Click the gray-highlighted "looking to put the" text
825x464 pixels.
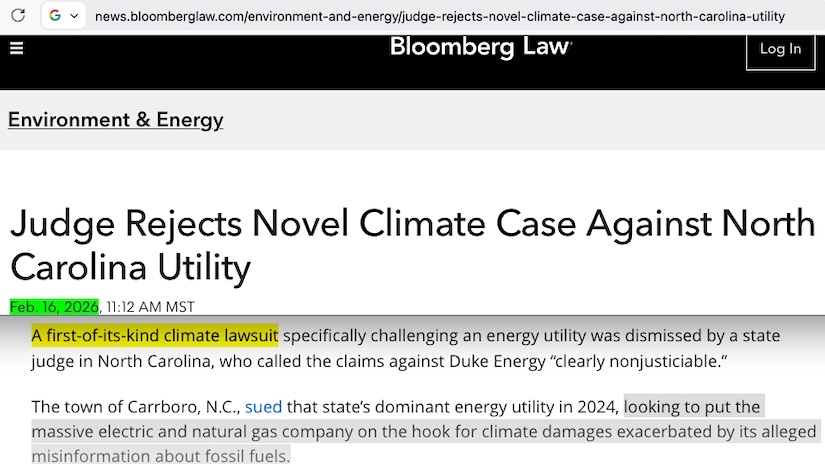pos(692,407)
